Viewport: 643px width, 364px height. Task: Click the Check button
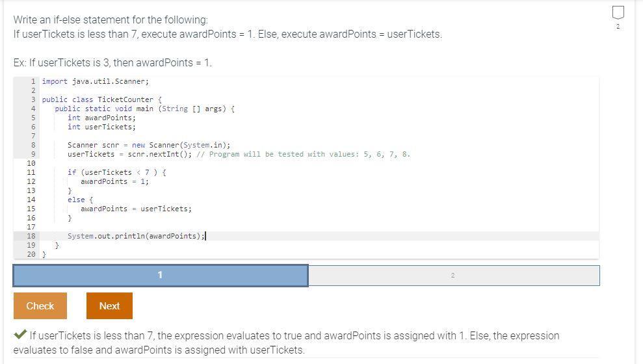point(40,305)
